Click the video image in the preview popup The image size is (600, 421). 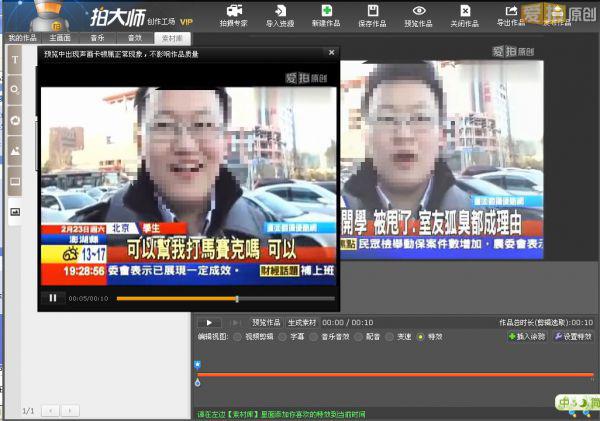[x=189, y=186]
